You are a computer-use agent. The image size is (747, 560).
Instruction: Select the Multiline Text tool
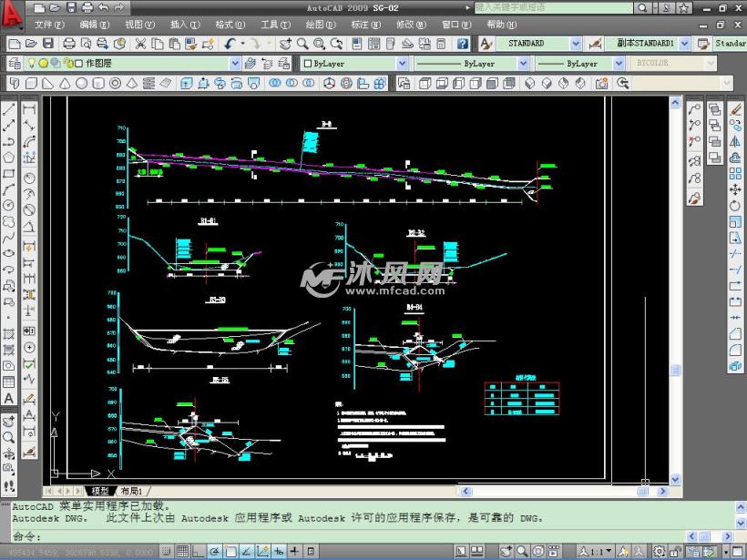click(x=9, y=398)
